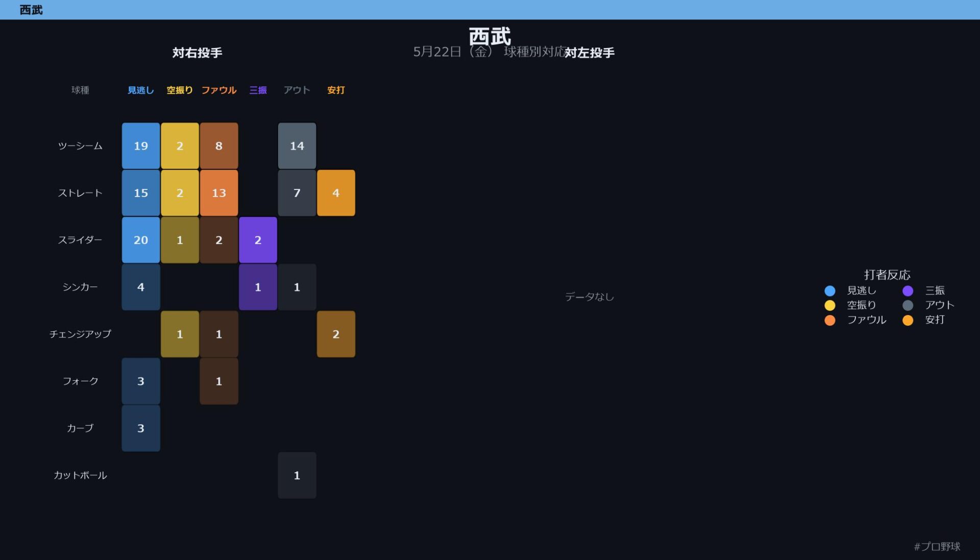
Task: Click the #プロ野球 hashtag
Action: pyautogui.click(x=937, y=547)
